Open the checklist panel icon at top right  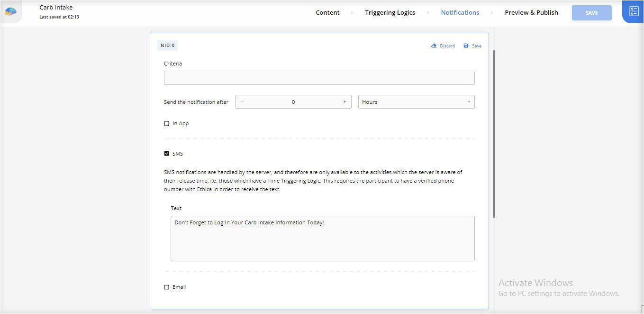(634, 11)
